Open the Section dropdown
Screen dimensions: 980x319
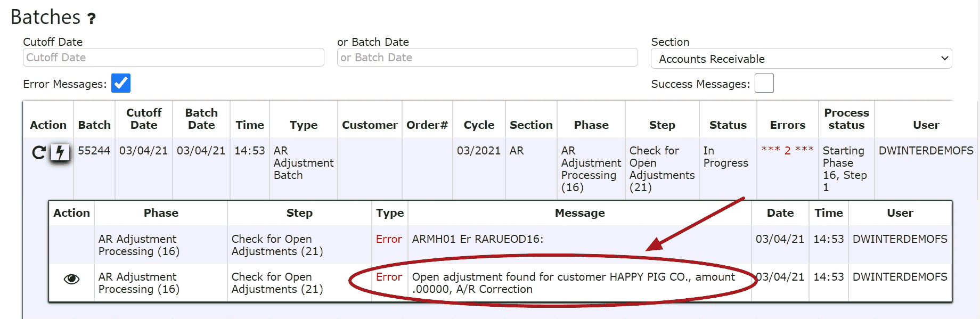(x=801, y=59)
